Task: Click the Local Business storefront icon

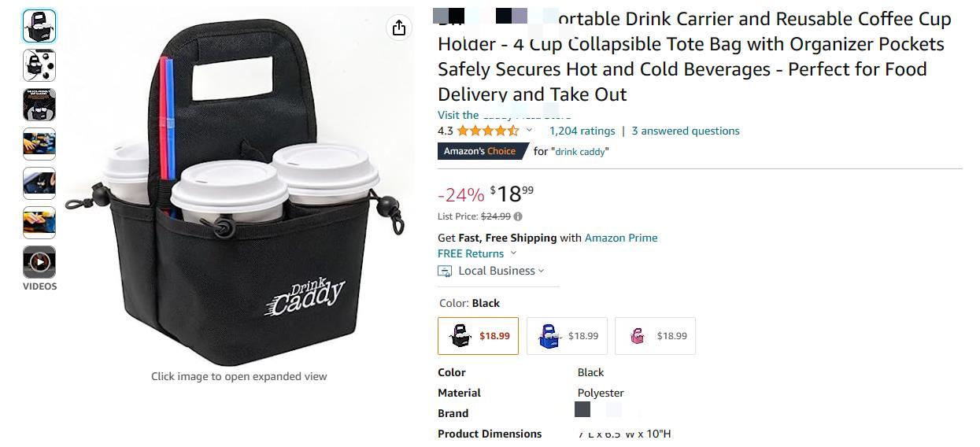Action: (x=445, y=271)
